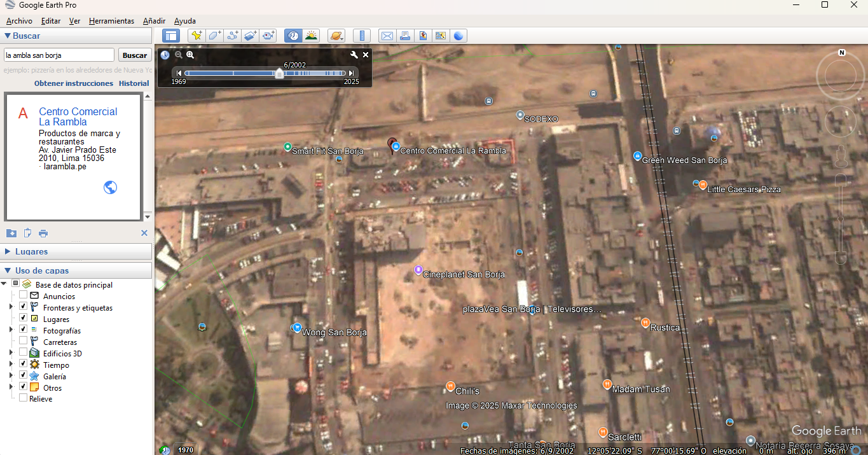Expand the Edificios 3D tree node
The width and height of the screenshot is (868, 455).
pos(11,353)
